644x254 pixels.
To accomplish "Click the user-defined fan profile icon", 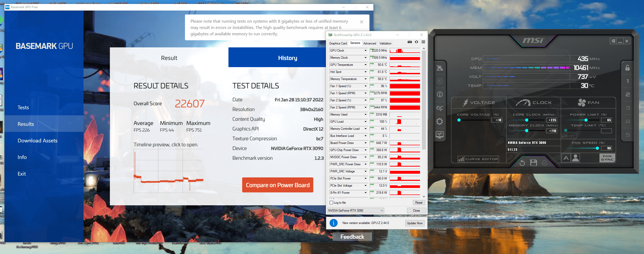I will click(575, 158).
